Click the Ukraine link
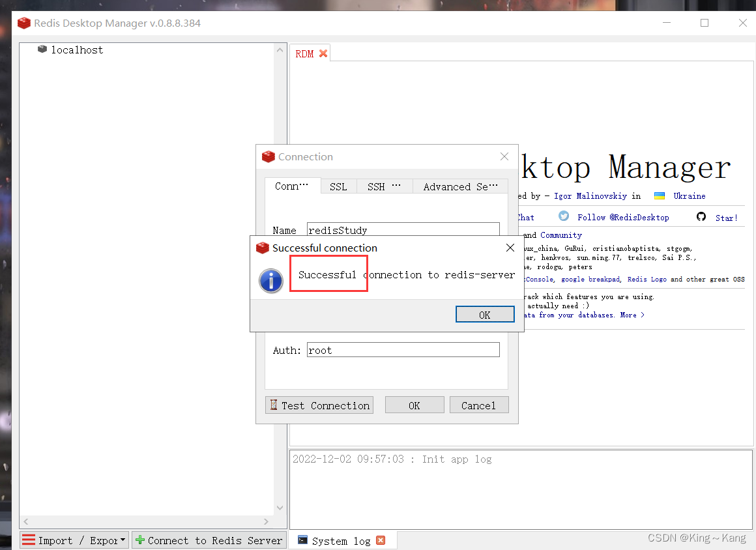756x550 pixels. coord(690,195)
